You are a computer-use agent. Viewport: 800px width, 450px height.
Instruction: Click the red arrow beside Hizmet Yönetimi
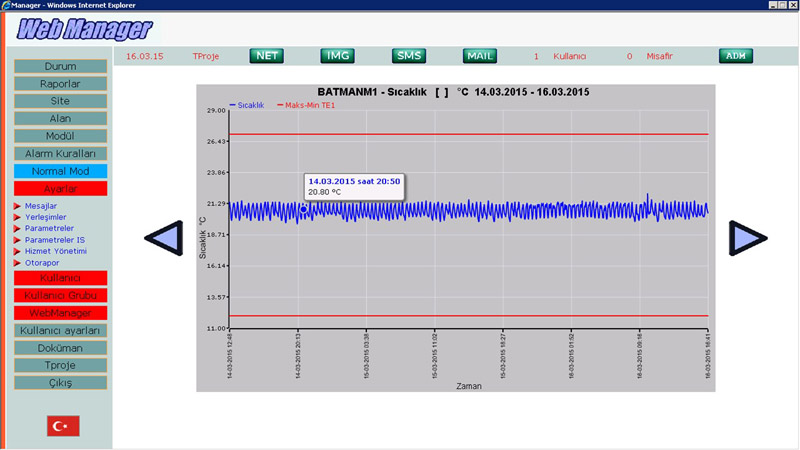[17, 252]
